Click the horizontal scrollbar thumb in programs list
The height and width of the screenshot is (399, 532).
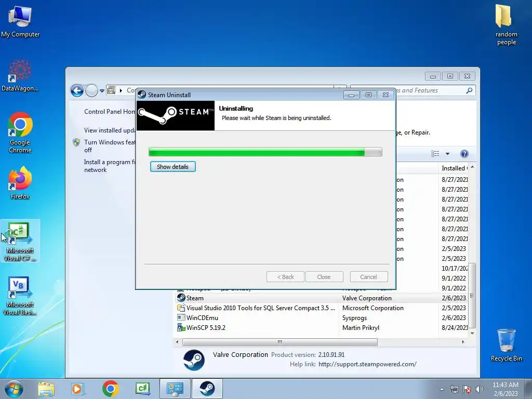click(280, 342)
